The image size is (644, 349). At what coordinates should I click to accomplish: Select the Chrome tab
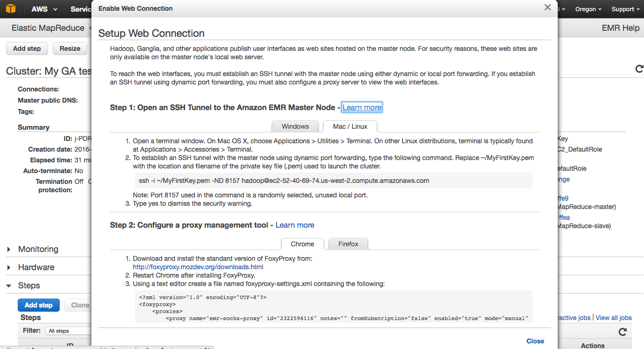pos(302,244)
